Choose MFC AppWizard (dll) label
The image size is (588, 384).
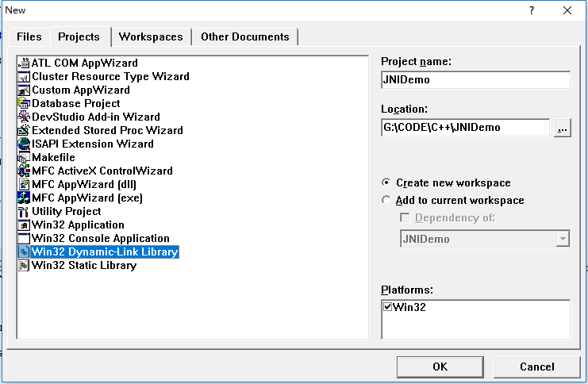coord(84,185)
